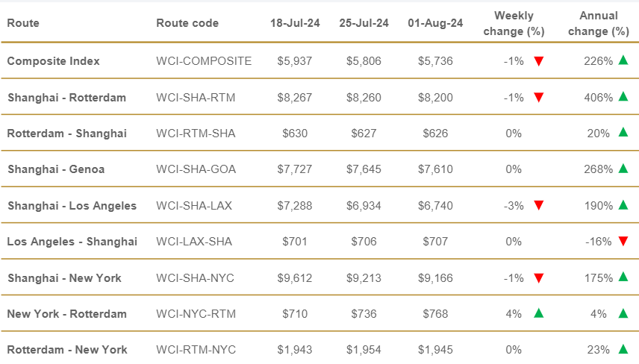
Task: Click the red weekly arrow in Shanghai - Rotterdam row
Action: tap(538, 97)
